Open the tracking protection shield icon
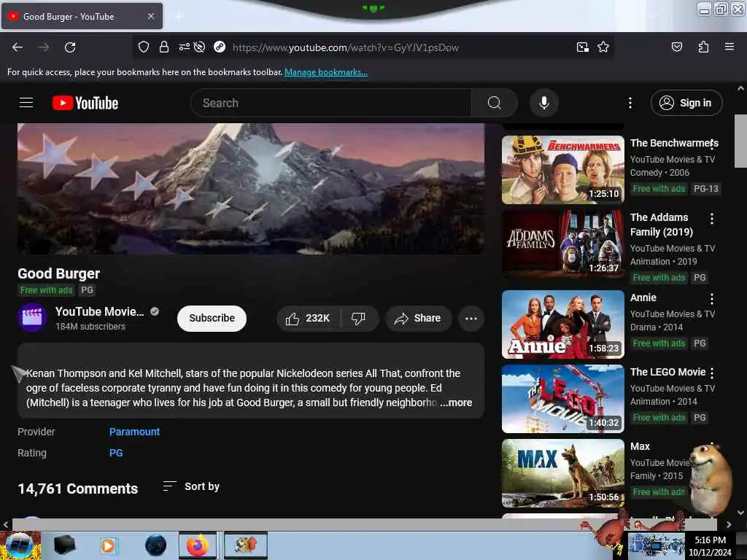The image size is (747, 560). (144, 47)
